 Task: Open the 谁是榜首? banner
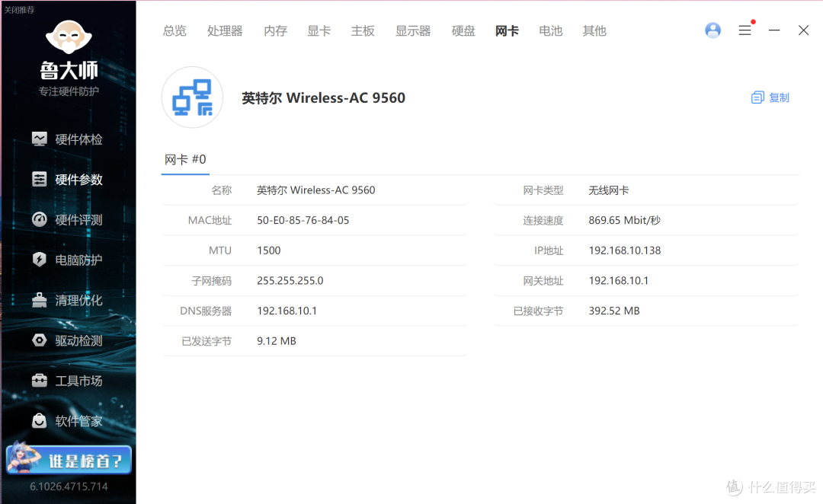point(69,459)
